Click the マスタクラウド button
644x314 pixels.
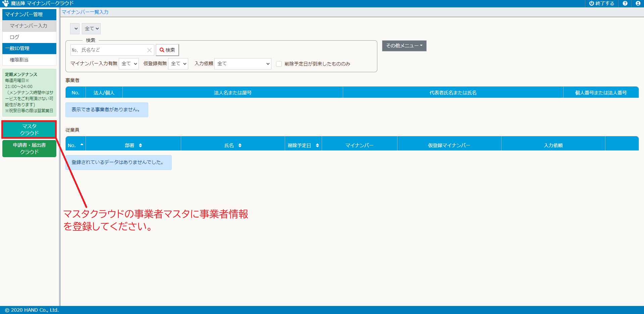[x=29, y=130]
